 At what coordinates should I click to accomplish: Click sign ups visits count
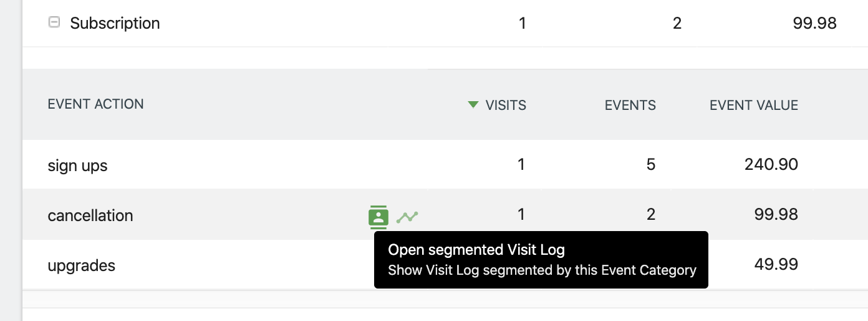pyautogui.click(x=521, y=165)
